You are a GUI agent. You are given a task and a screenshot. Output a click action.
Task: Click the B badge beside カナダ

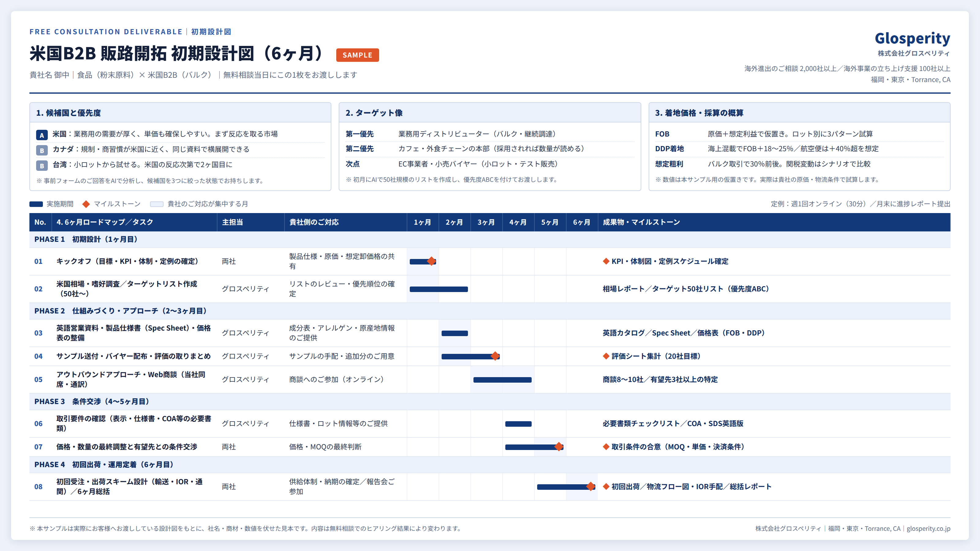click(42, 150)
